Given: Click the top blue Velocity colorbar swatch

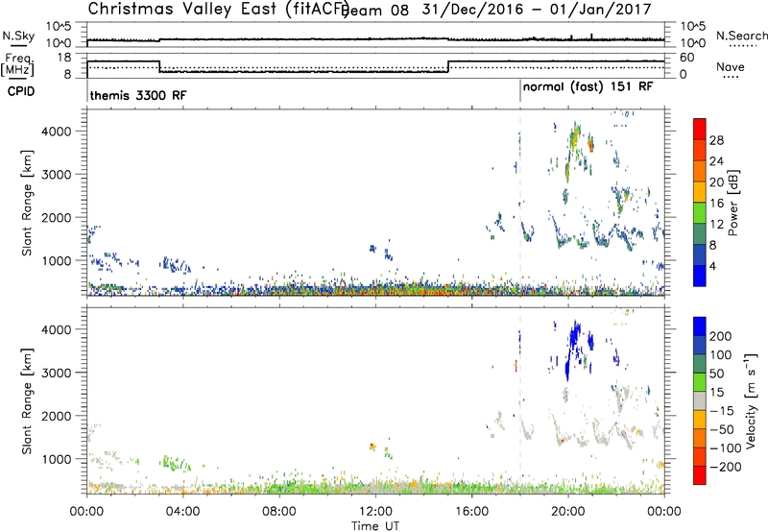Looking at the screenshot, I should [x=700, y=326].
